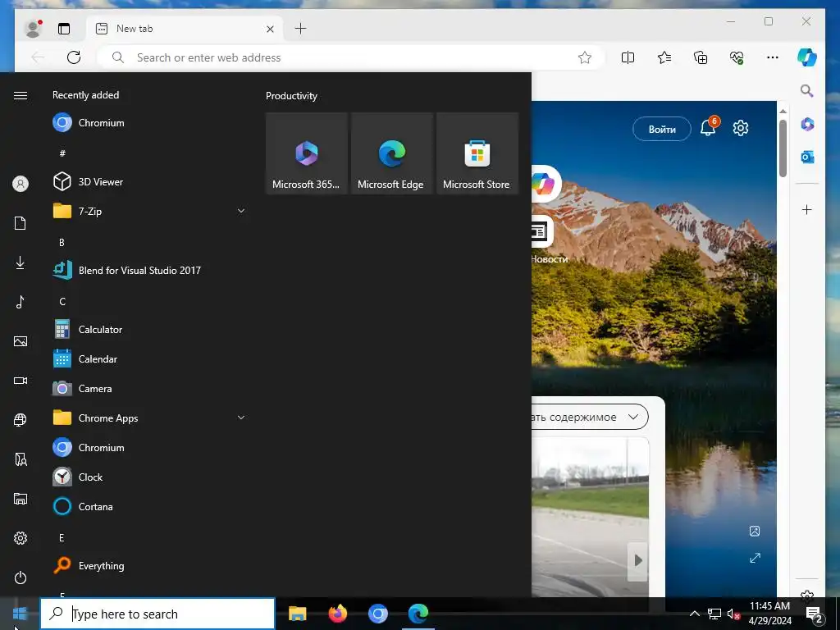Click the muted volume tray icon
Screen dimensions: 840x630
tap(733, 614)
